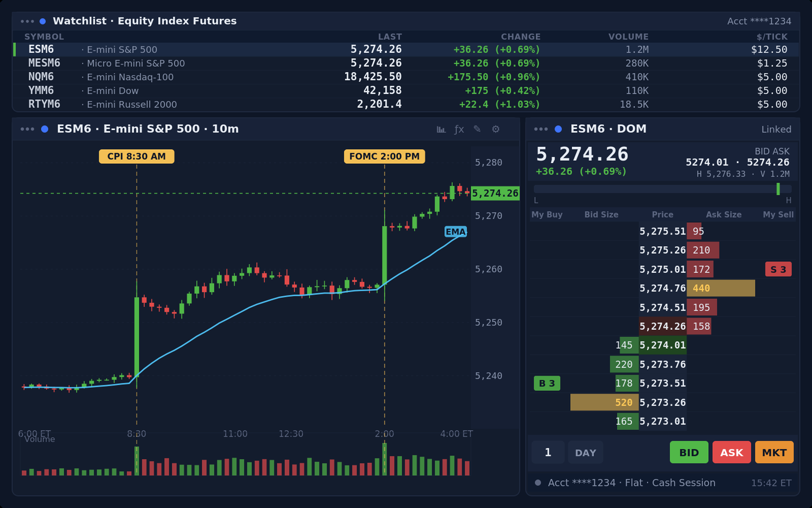Click the MKT market order button
This screenshot has height=508, width=812.
(774, 452)
